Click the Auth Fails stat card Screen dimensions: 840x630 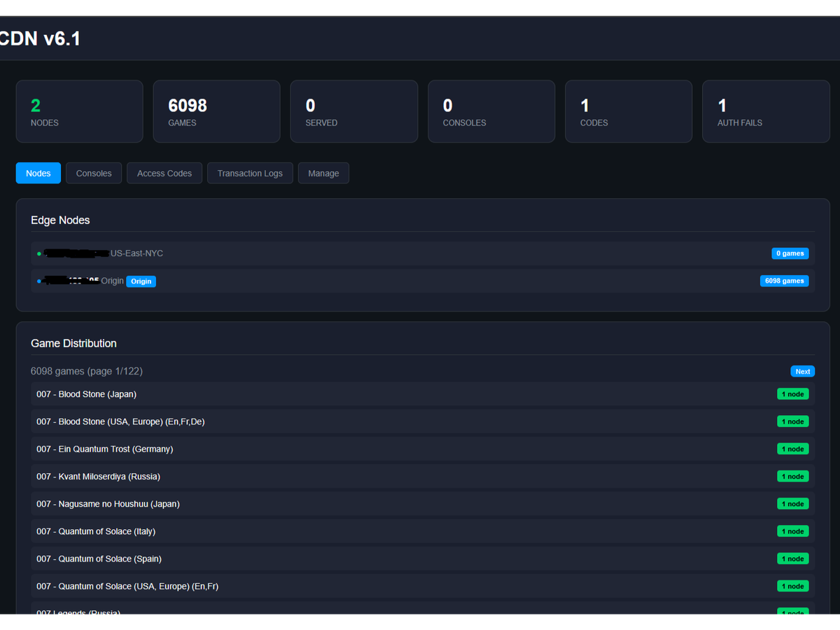(766, 111)
